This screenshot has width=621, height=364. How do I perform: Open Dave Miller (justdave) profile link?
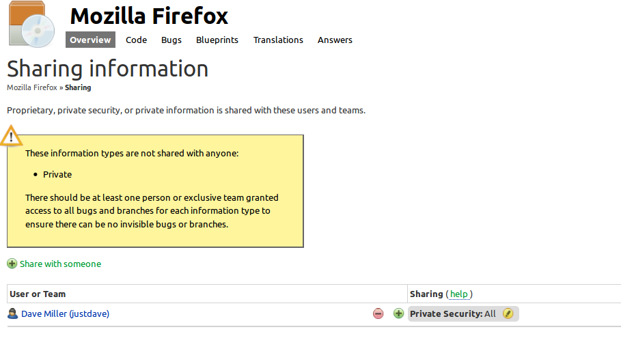66,313
